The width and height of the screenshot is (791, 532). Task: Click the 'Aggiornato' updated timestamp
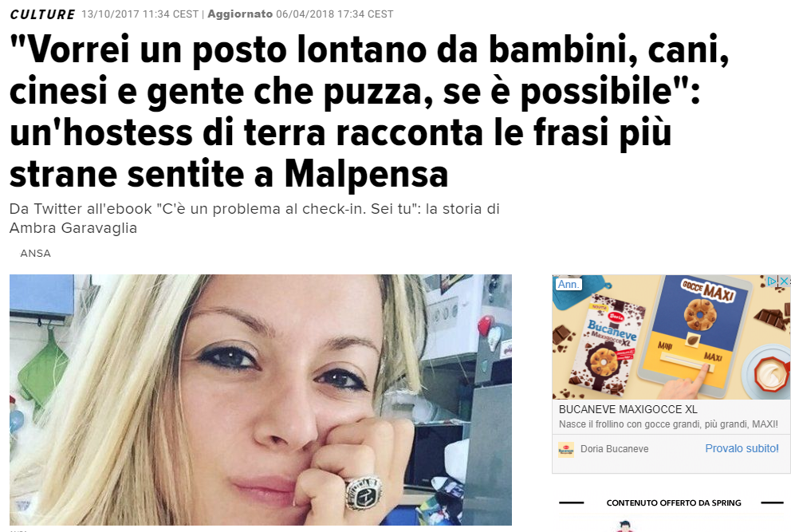click(300, 14)
